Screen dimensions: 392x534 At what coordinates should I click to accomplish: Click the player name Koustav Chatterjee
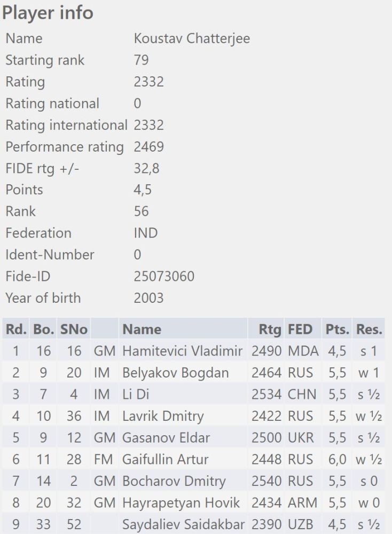(x=192, y=39)
